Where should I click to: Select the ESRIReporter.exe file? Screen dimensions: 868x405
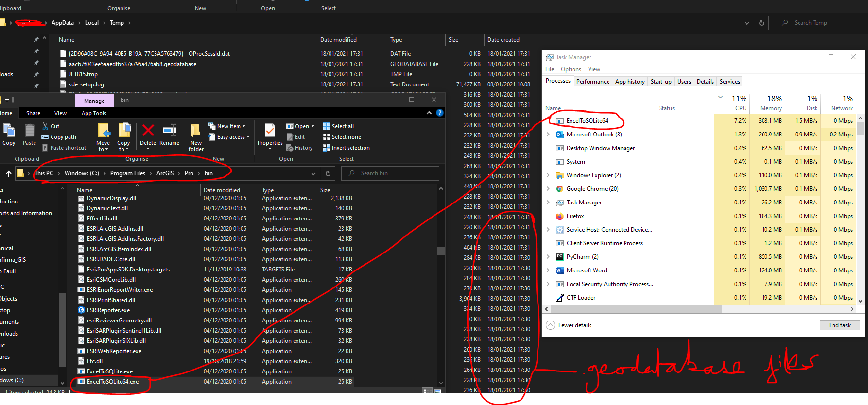108,310
